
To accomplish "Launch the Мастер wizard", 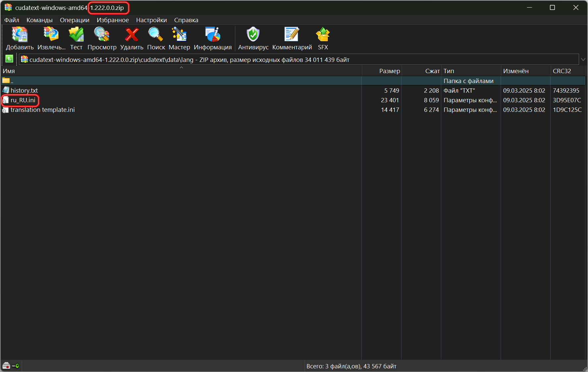I will click(179, 38).
